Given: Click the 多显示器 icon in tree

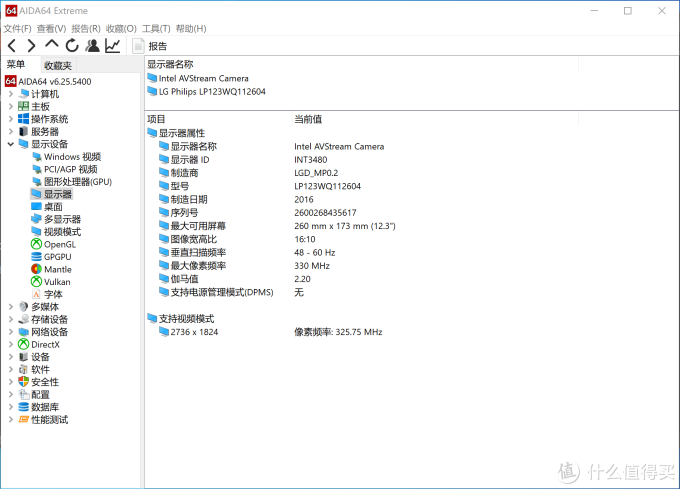Looking at the screenshot, I should 36,219.
